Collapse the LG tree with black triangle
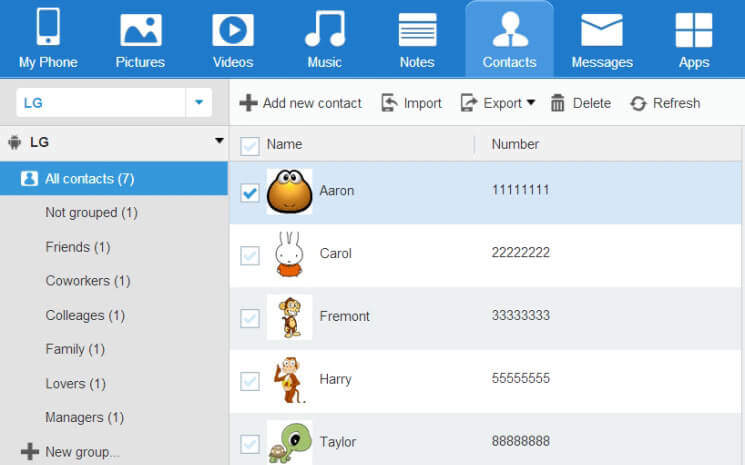 coord(219,141)
